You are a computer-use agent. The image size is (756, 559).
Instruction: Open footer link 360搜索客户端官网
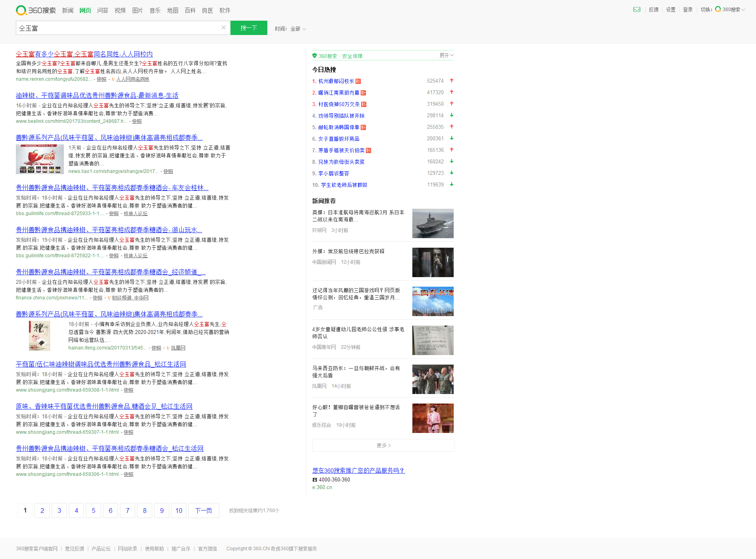click(37, 549)
